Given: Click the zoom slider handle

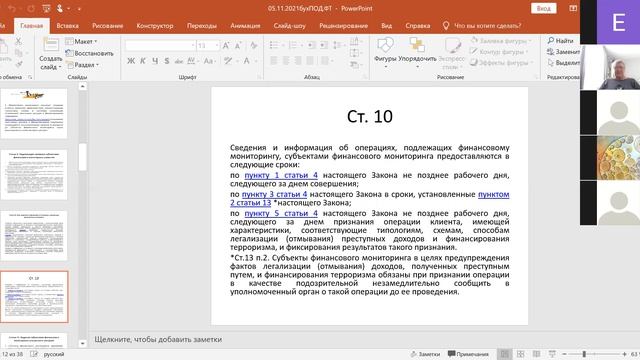Looking at the screenshot, I should point(584,354).
